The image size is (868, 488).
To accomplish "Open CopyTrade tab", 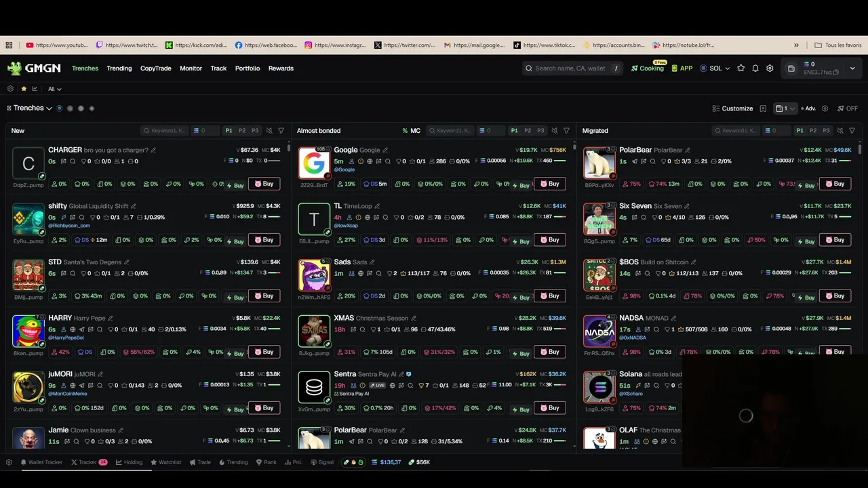I will pyautogui.click(x=156, y=68).
